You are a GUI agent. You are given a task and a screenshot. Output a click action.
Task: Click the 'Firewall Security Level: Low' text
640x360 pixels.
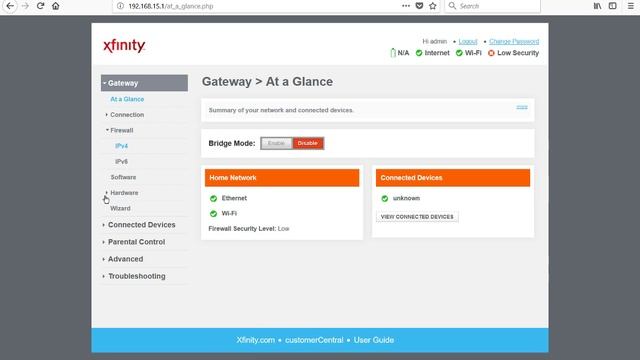click(249, 229)
